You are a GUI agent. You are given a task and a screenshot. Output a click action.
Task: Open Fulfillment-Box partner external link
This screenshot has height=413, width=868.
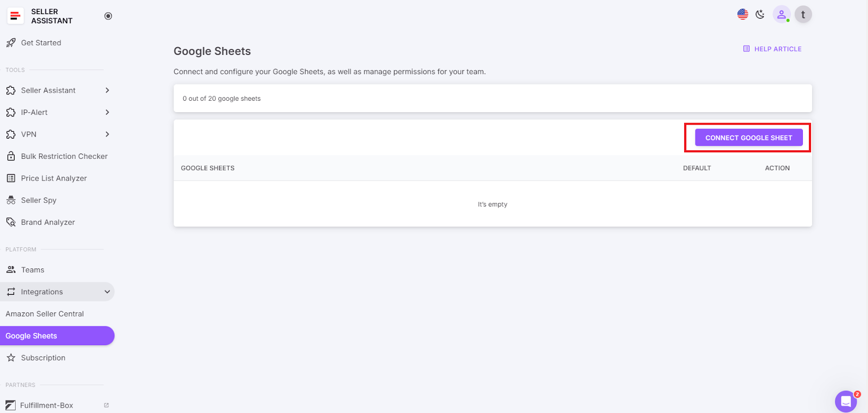(106, 405)
